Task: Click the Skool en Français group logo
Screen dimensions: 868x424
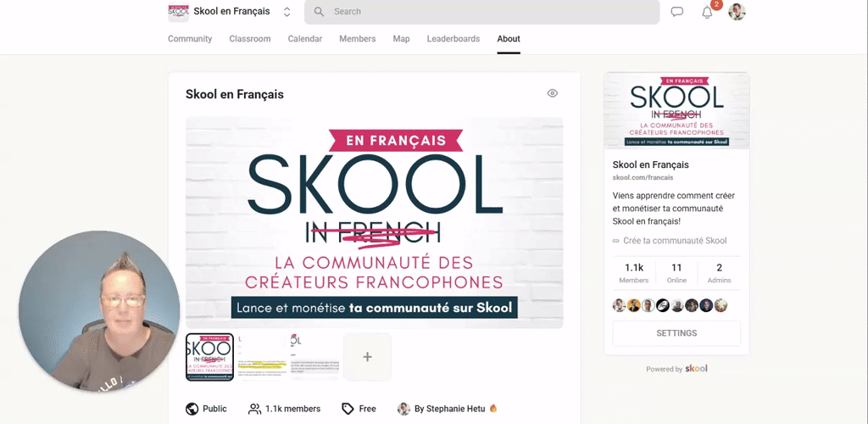Action: pyautogui.click(x=178, y=12)
